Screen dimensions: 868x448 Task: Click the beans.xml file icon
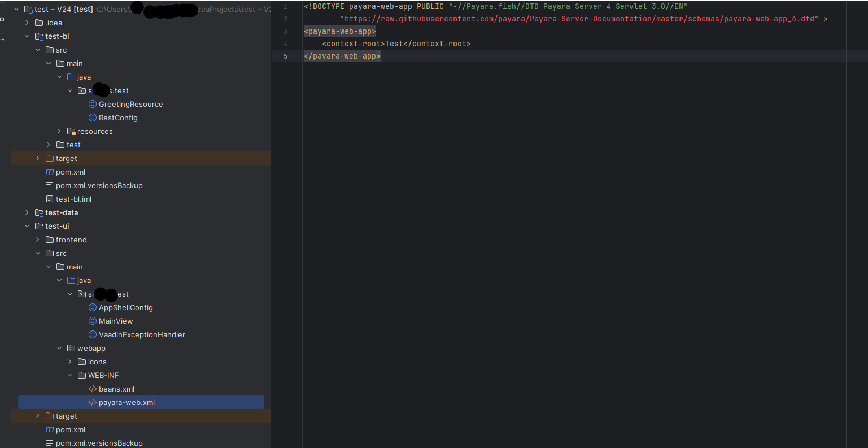pos(93,389)
